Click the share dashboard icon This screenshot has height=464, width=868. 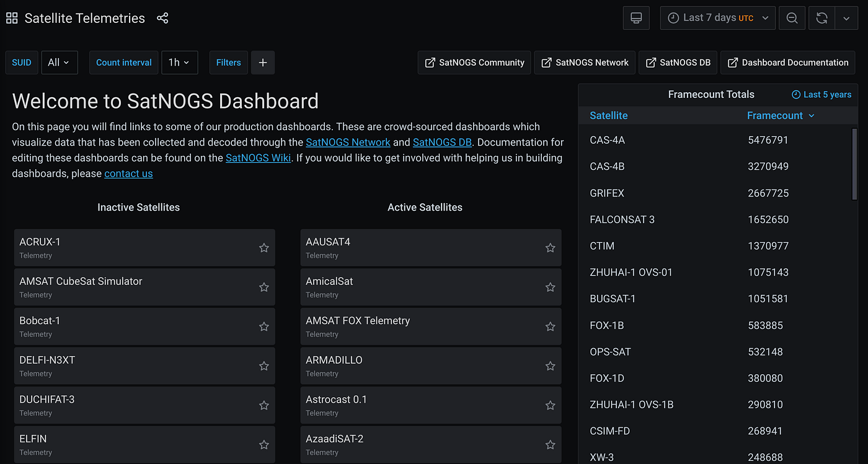tap(162, 18)
